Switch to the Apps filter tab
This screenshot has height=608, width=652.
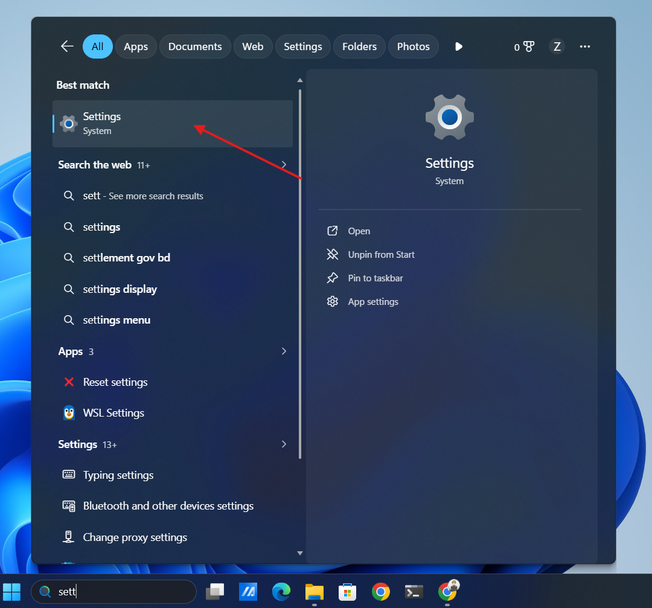136,47
